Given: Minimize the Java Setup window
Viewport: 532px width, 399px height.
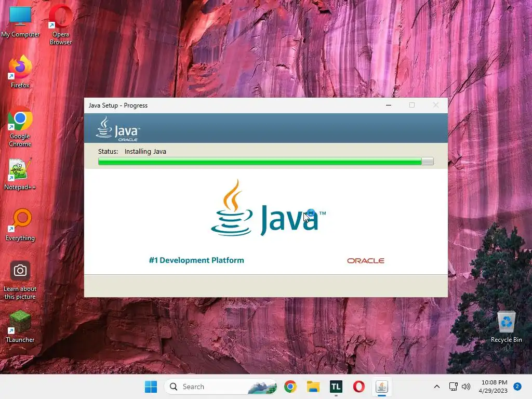Looking at the screenshot, I should [x=389, y=105].
